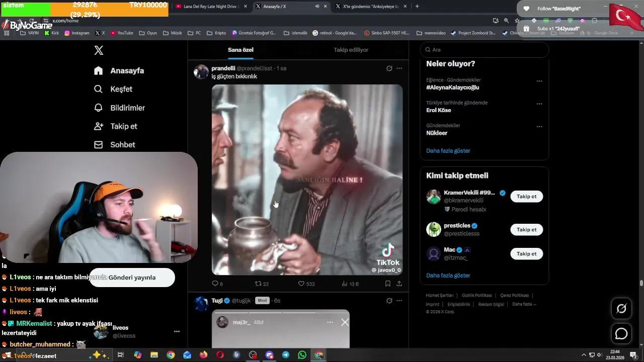This screenshot has height=362, width=644.
Task: Click page scrollbar thumb on right
Action: tap(641, 284)
